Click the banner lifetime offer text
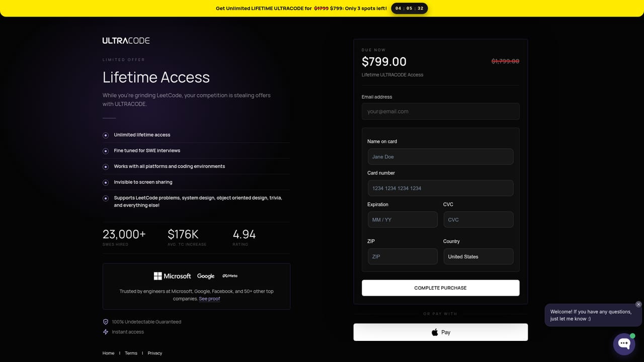 coord(301,9)
